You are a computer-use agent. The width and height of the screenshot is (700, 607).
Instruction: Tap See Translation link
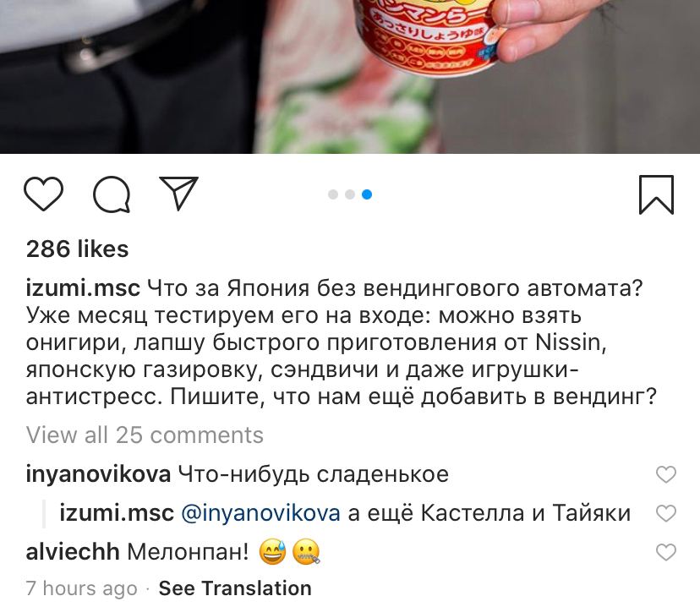click(235, 588)
